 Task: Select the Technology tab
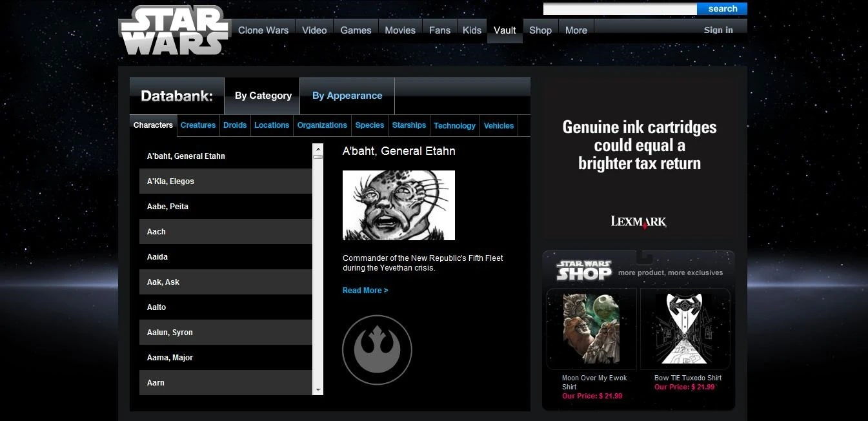454,125
